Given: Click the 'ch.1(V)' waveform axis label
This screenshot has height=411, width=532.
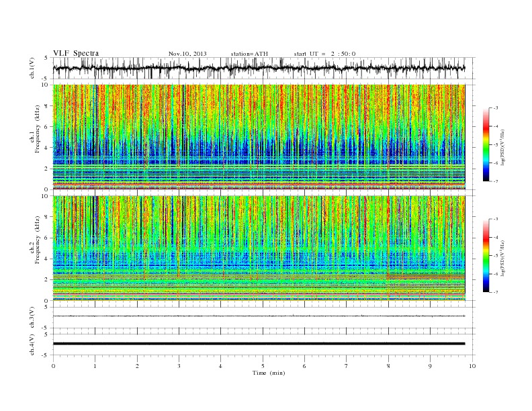Looking at the screenshot, I should pyautogui.click(x=32, y=68).
